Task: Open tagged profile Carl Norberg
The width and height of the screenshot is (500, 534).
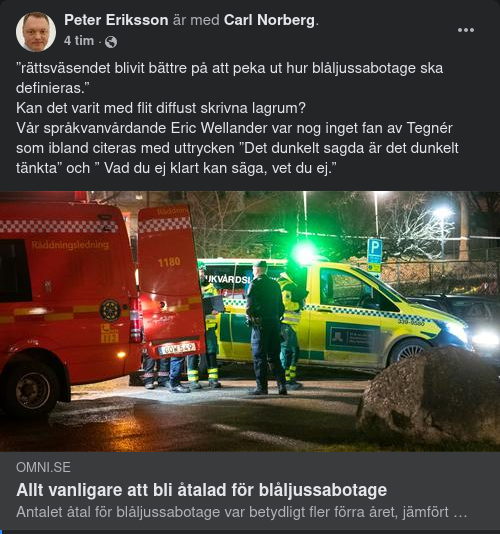Action: tap(269, 20)
